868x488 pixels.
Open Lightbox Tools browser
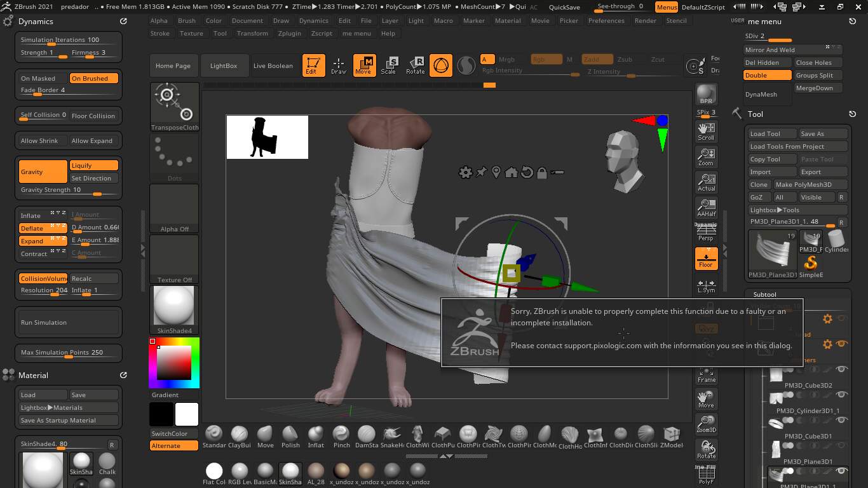tap(798, 210)
